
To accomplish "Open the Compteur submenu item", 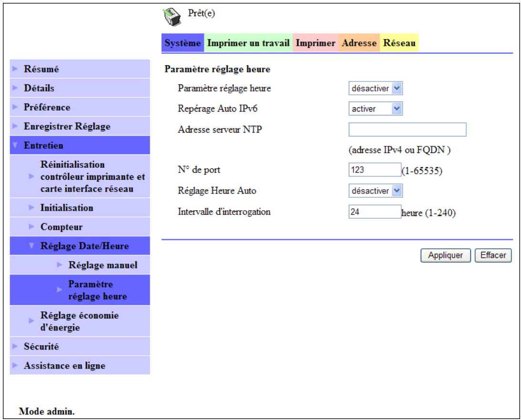I will 80,227.
